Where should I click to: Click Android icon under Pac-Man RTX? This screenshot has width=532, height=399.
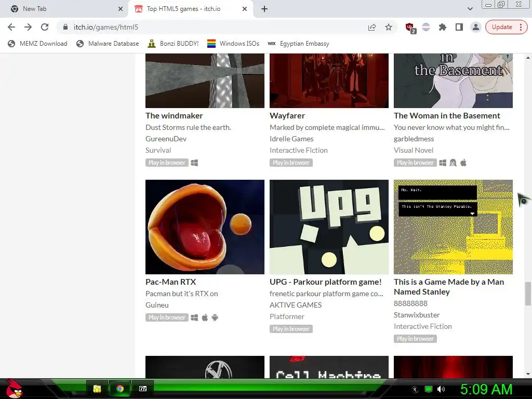click(215, 317)
